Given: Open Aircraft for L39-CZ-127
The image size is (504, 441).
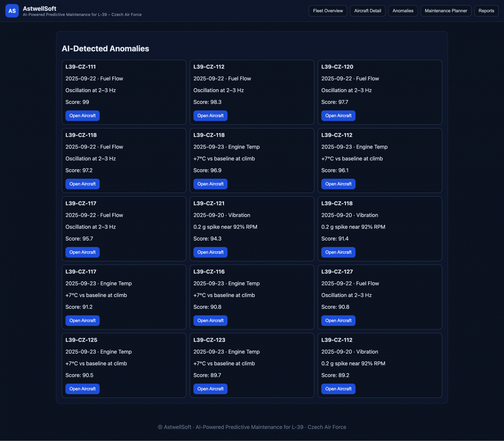Looking at the screenshot, I should (x=338, y=321).
